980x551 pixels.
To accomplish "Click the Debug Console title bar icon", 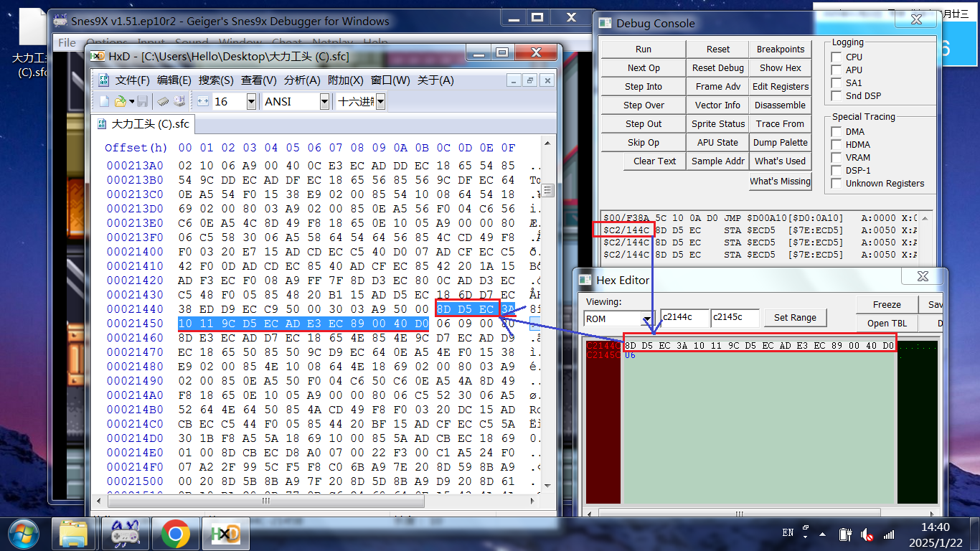I will coord(606,23).
